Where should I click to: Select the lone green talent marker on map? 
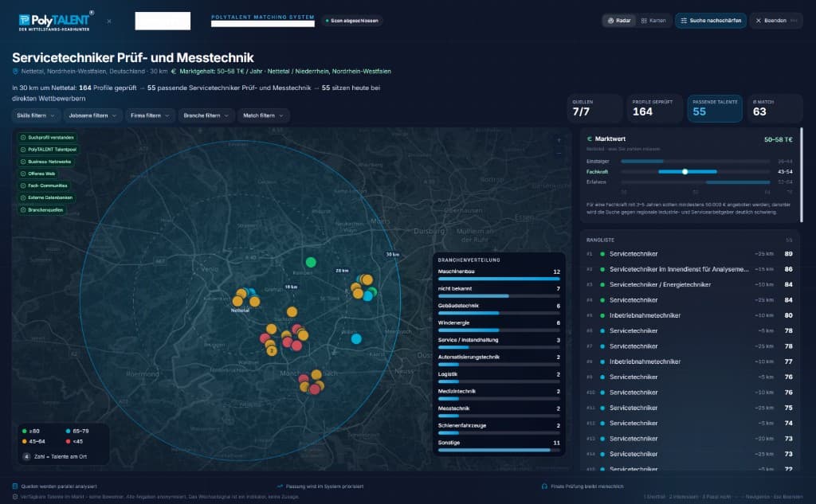311,262
